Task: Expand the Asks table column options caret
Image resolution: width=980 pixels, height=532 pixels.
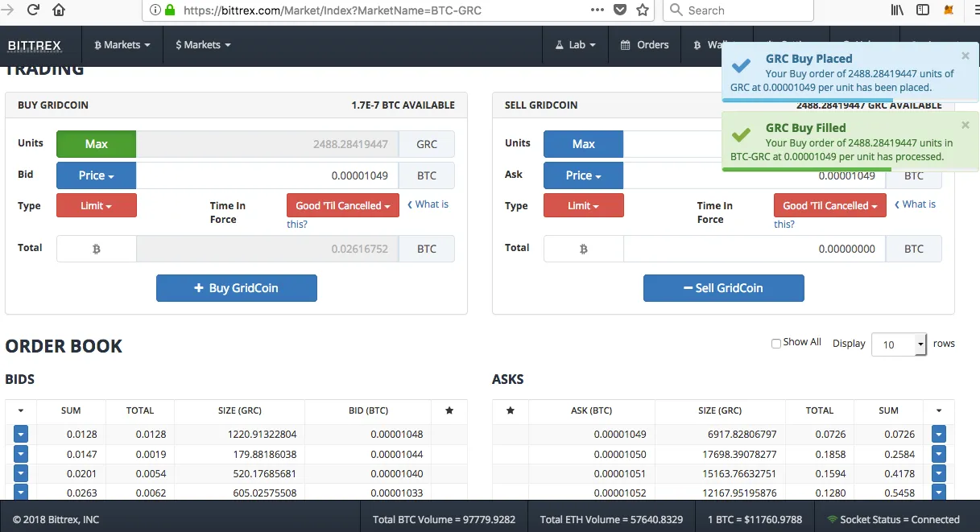Action: click(939, 410)
